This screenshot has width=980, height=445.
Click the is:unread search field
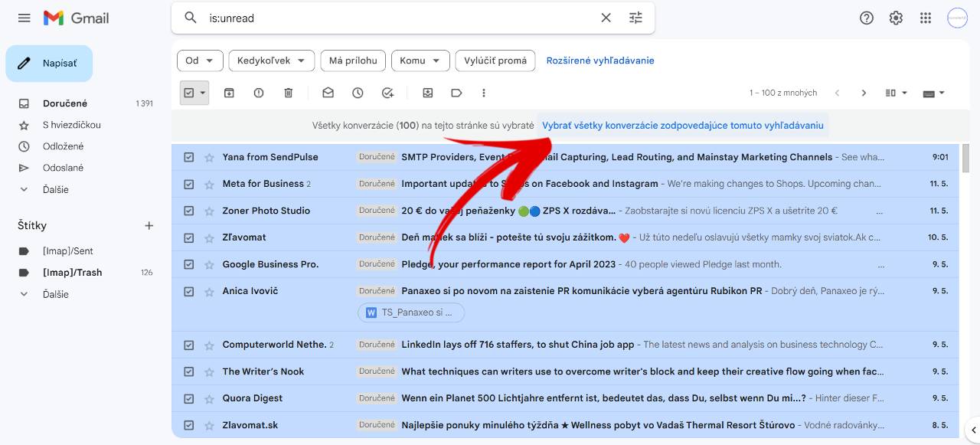[398, 18]
